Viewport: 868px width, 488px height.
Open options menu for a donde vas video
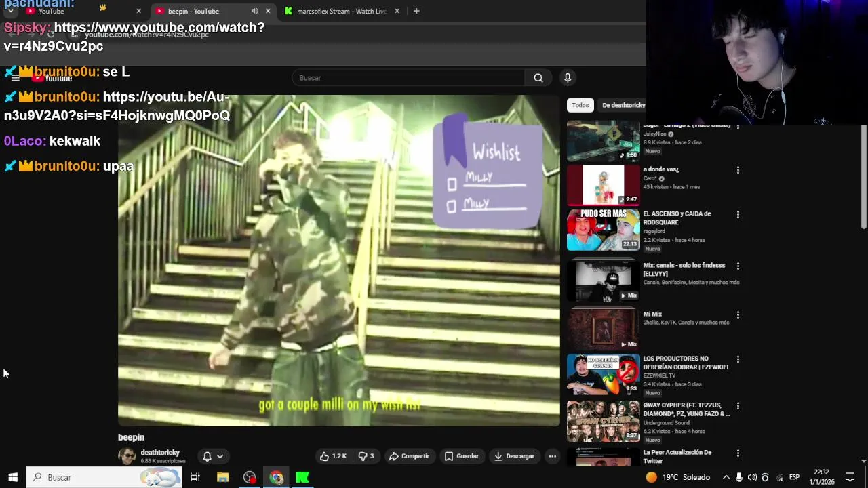[x=738, y=170]
